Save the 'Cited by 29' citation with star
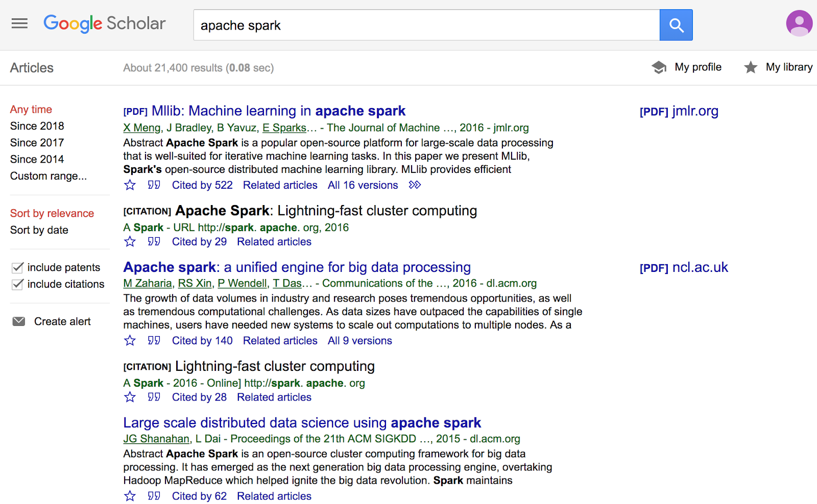This screenshot has height=504, width=817. (130, 242)
